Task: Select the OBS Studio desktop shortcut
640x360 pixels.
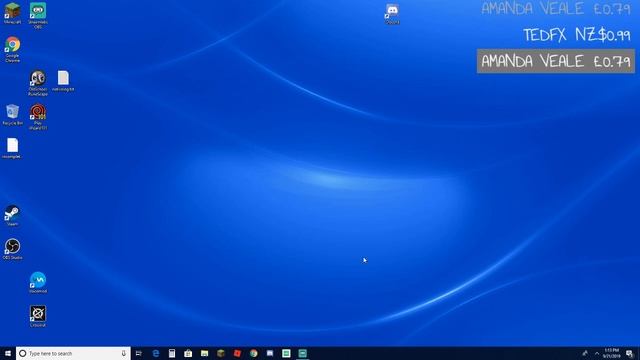Action: click(12, 249)
